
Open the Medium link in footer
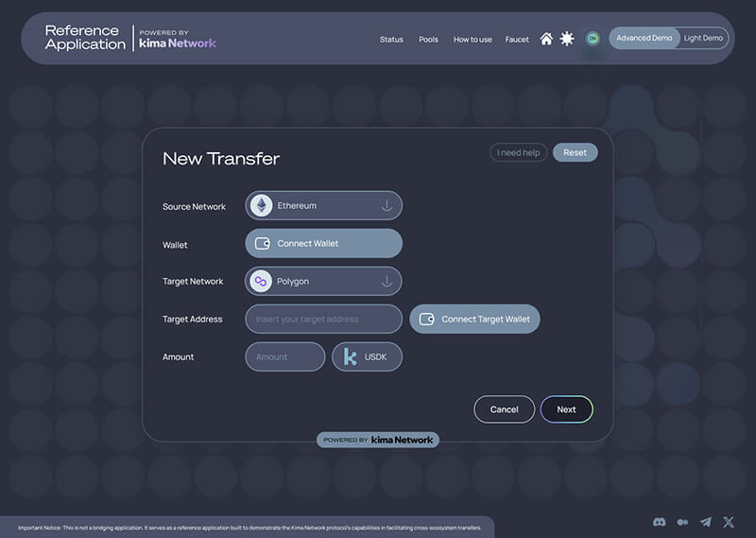682,522
